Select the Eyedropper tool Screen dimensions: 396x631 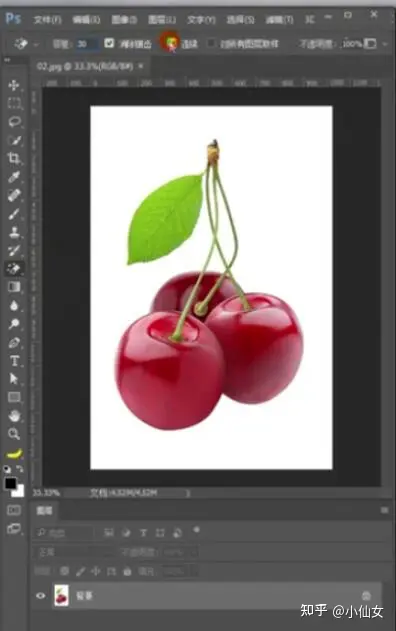click(x=14, y=177)
